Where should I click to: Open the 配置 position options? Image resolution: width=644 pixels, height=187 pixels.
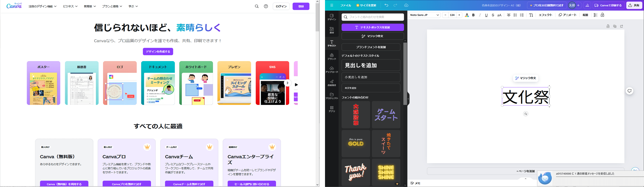tap(585, 15)
